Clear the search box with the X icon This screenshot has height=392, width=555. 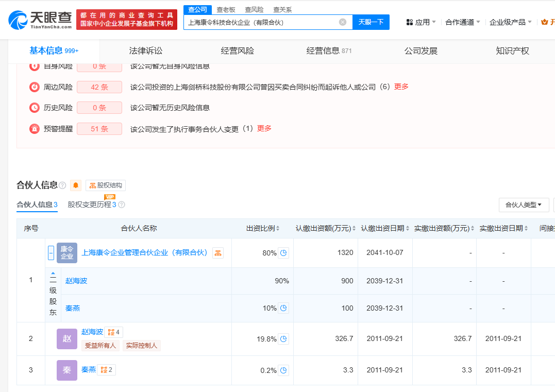click(343, 22)
